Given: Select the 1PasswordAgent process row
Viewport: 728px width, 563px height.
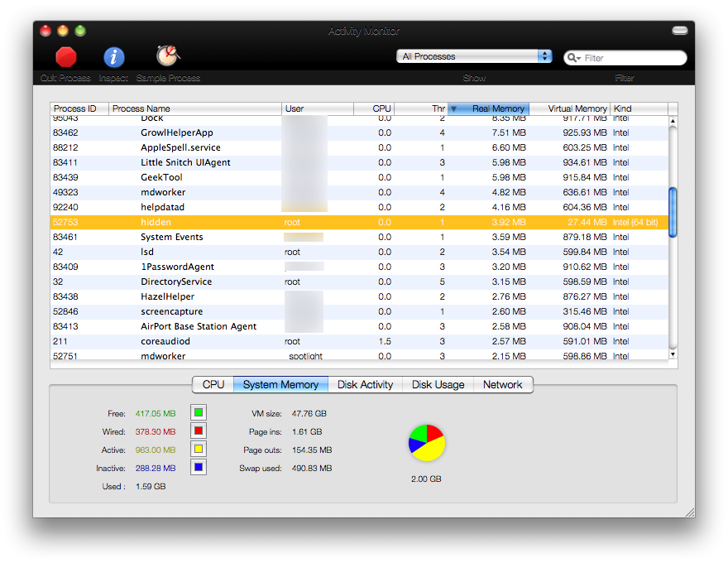Looking at the screenshot, I should tap(359, 267).
